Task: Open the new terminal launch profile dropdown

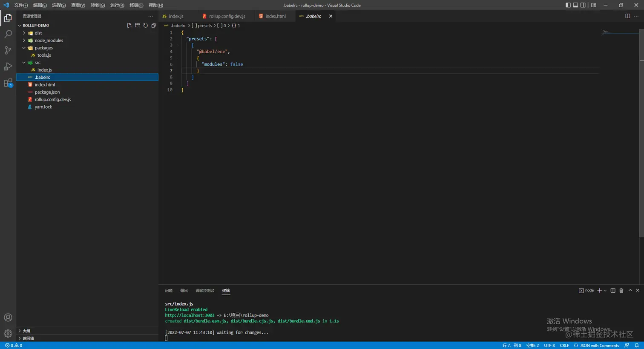Action: click(605, 291)
